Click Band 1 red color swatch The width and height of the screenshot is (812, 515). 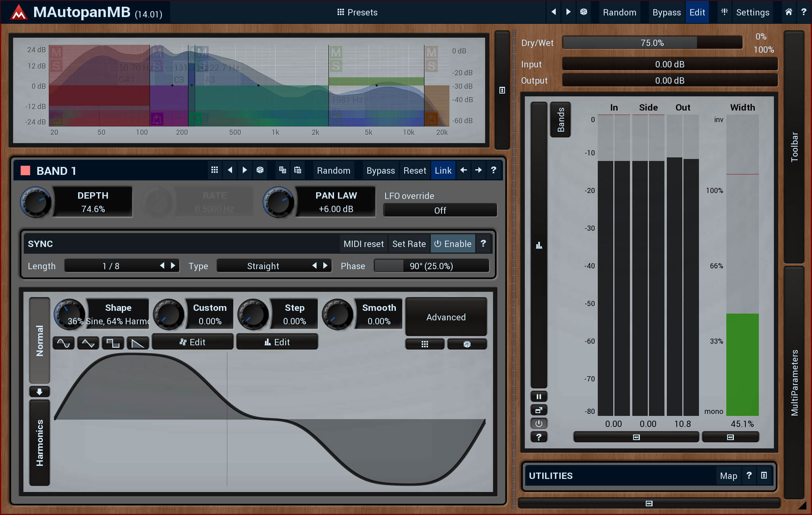[25, 170]
